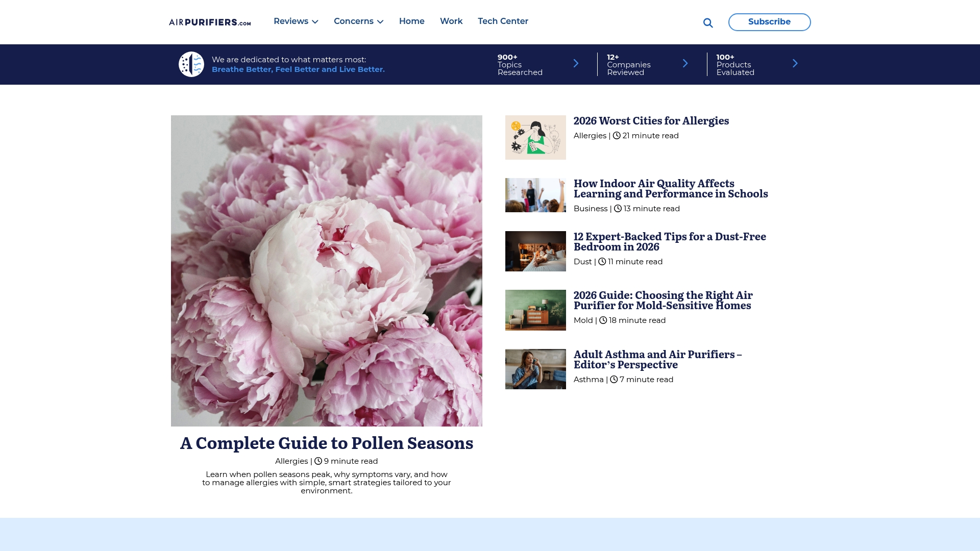Screen dimensions: 980x551
Task: Go to the Home menu item
Action: click(x=412, y=21)
